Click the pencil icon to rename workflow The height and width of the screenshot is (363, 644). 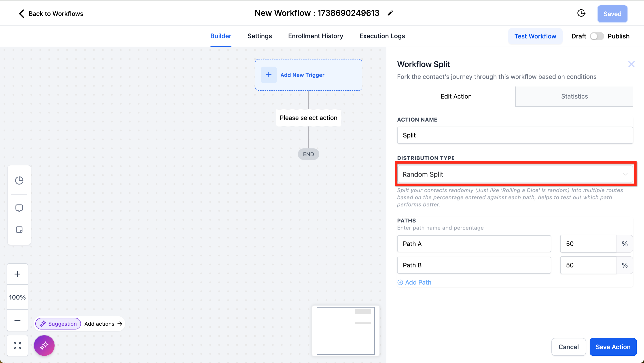[x=390, y=13]
